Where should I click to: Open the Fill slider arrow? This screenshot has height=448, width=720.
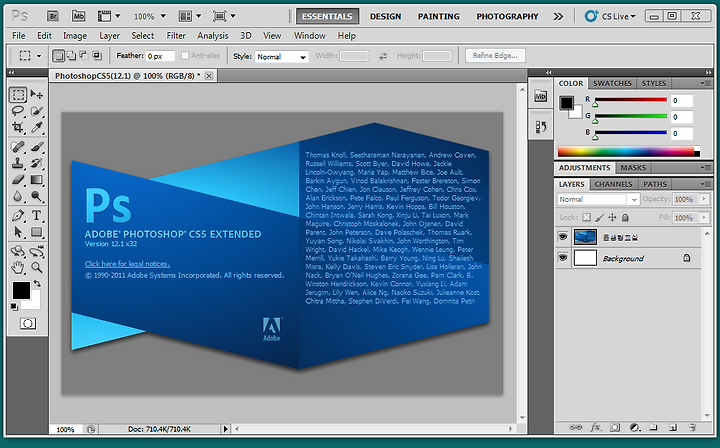(x=704, y=218)
